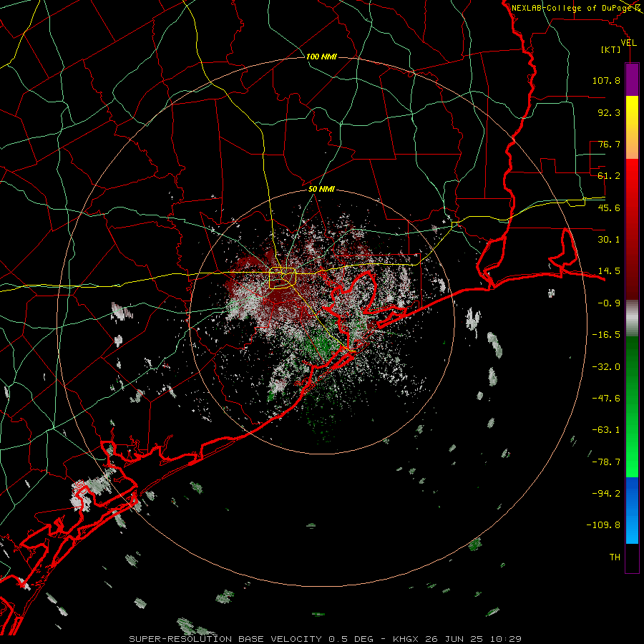Click the 107.8 value on velocity scale
Viewport: 644px width, 644px height.
[606, 80]
